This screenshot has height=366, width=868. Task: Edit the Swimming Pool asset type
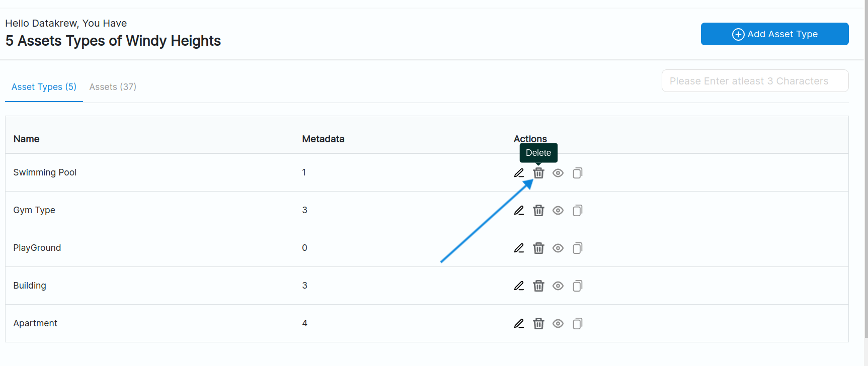[x=519, y=173]
